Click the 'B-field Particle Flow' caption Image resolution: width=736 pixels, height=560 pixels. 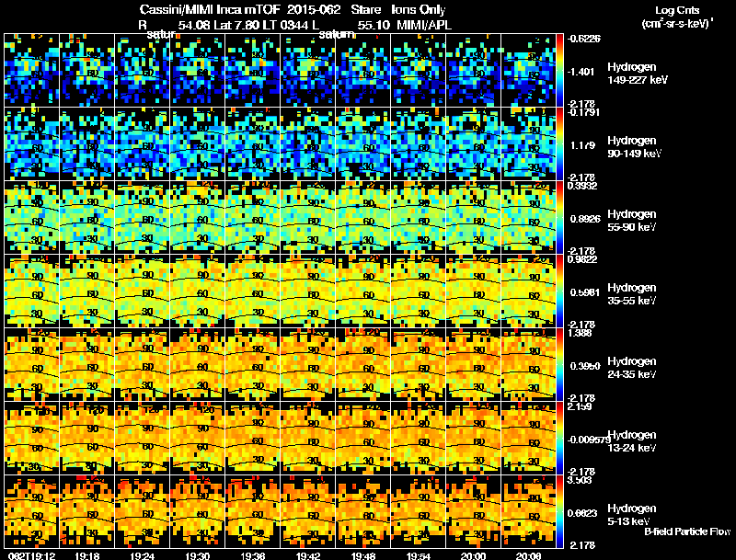point(687,531)
